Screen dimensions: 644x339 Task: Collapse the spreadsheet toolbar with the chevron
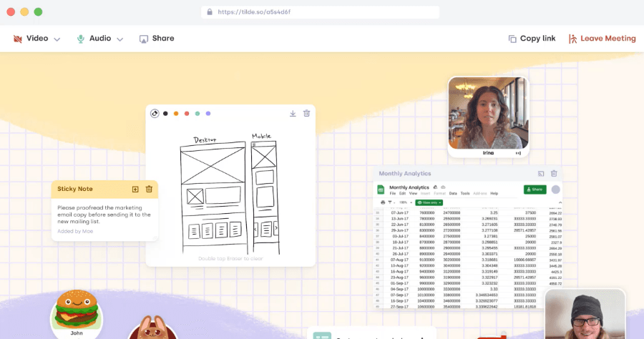coord(560,202)
